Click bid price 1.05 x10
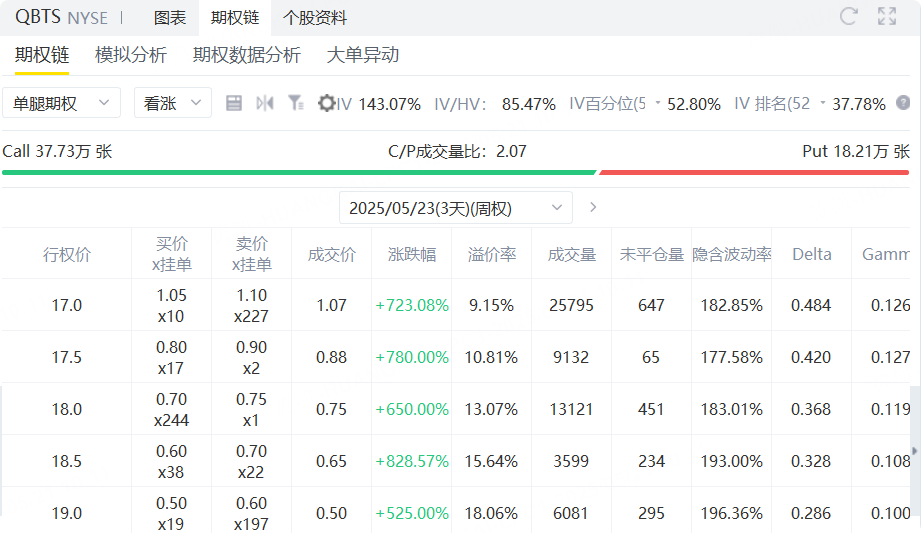Image resolution: width=921 pixels, height=533 pixels. pyautogui.click(x=172, y=305)
